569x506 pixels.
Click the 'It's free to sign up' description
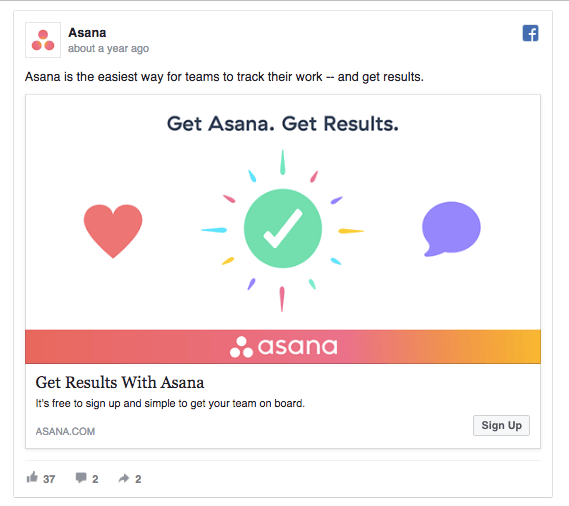click(x=170, y=403)
